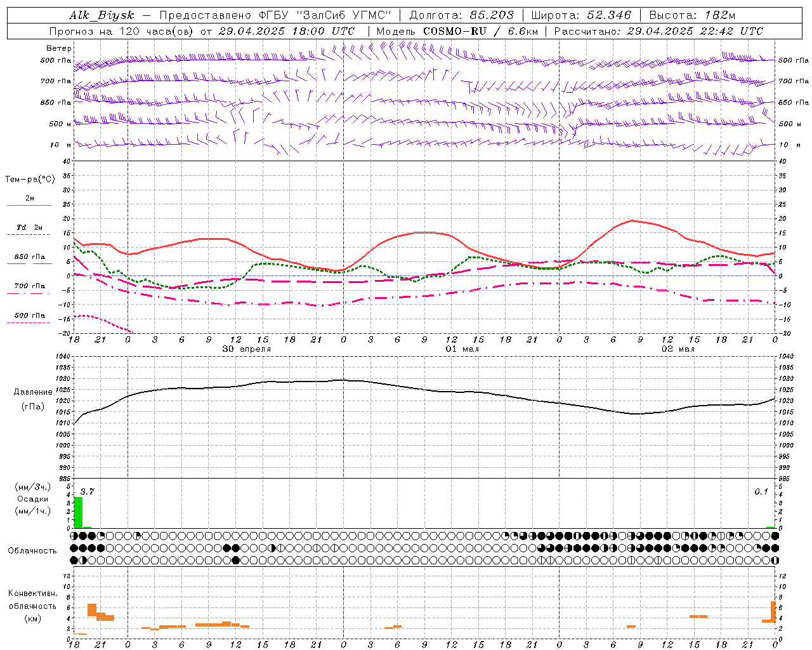The height and width of the screenshot is (650, 812).
Task: Click the (км) unit under convective cloudiness
Action: (32, 619)
